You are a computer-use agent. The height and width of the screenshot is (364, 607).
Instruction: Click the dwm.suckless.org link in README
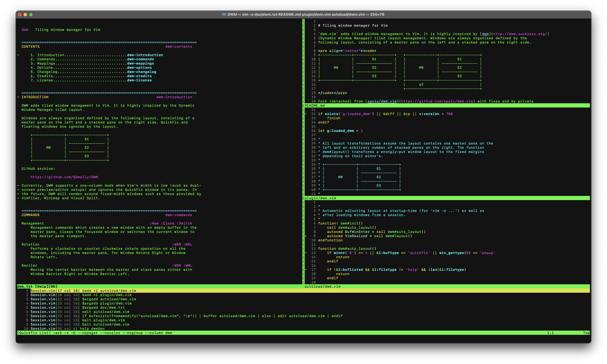pos(520,34)
